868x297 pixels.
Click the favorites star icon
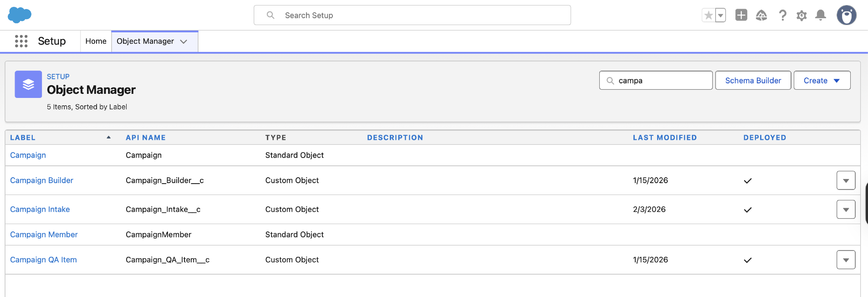tap(708, 15)
